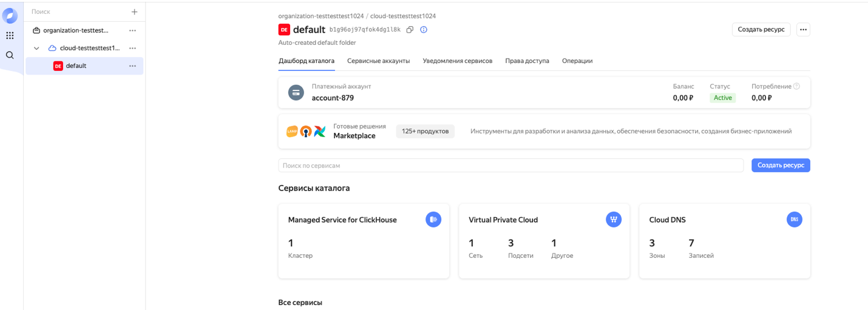Focus the Поиск sidebar search field
This screenshot has height=310, width=868.
pyautogui.click(x=79, y=12)
